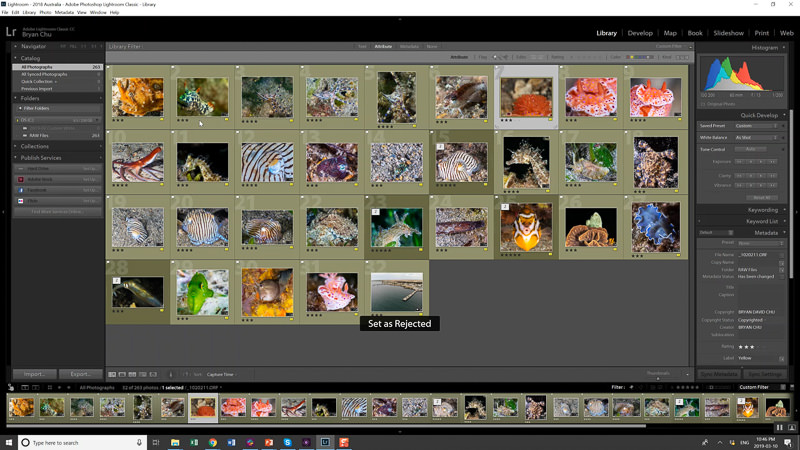Screen dimensions: 800x450
Task: Open the Develop module
Action: click(x=639, y=33)
